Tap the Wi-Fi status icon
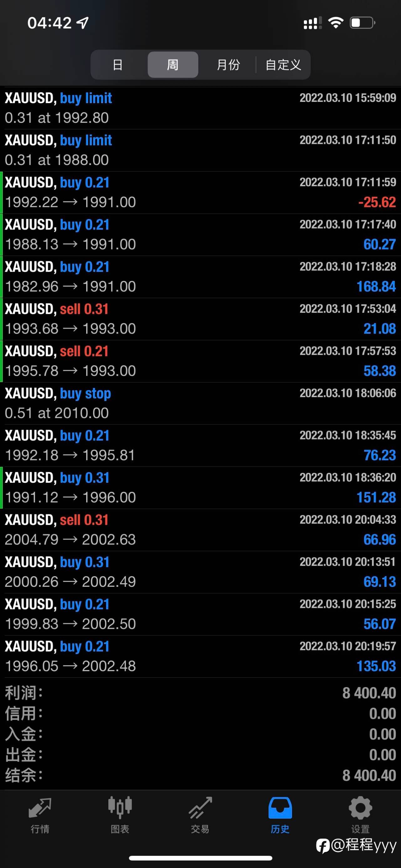Screen dimensions: 401x868 pyautogui.click(x=336, y=23)
